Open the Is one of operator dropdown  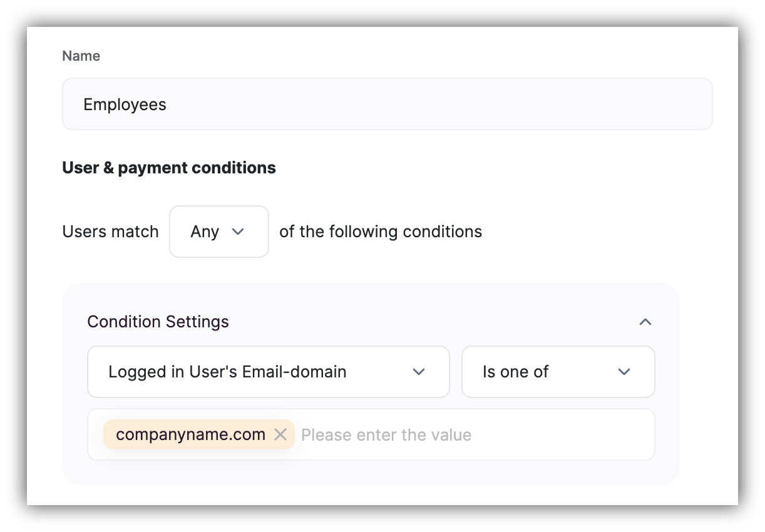pos(558,372)
